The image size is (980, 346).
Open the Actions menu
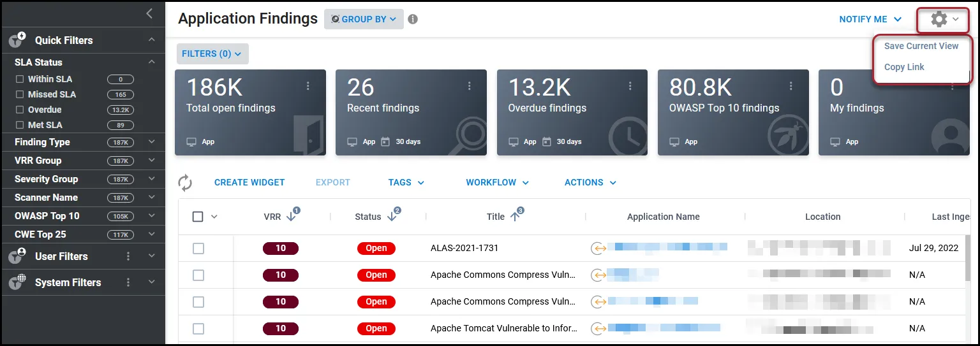click(x=591, y=182)
